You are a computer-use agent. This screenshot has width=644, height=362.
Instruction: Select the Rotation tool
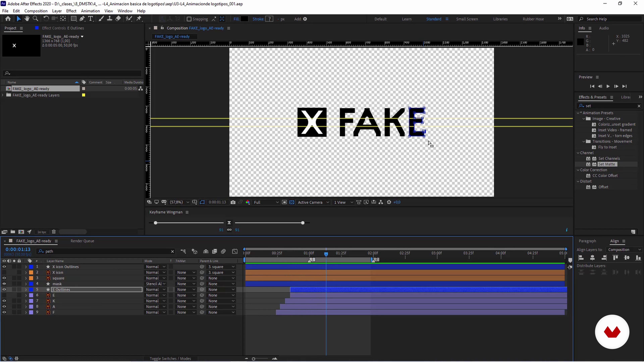point(46,19)
